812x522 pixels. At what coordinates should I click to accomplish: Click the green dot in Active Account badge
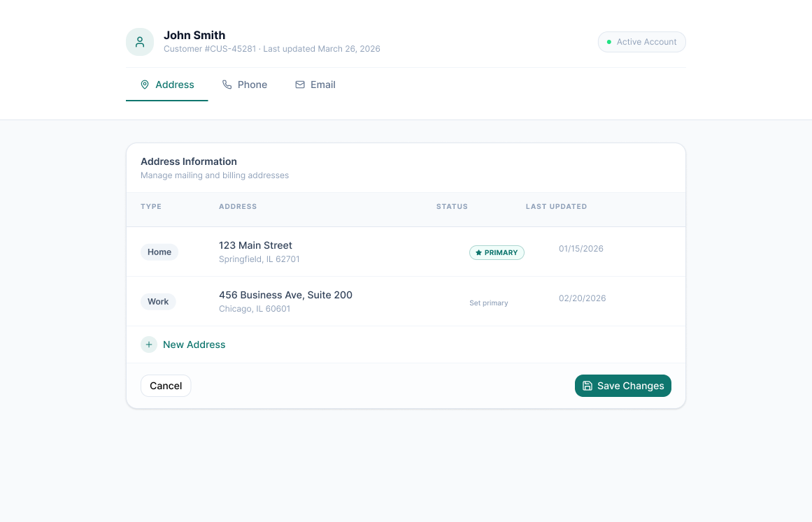tap(609, 42)
